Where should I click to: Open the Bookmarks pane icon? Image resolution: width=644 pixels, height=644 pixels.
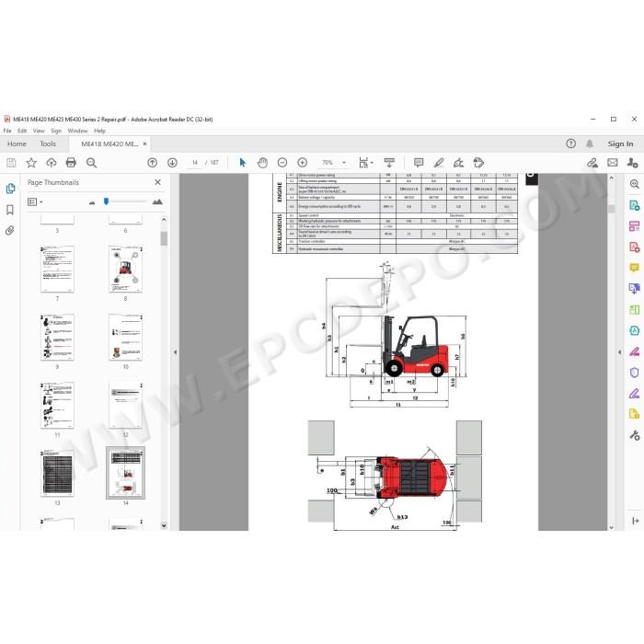click(10, 210)
